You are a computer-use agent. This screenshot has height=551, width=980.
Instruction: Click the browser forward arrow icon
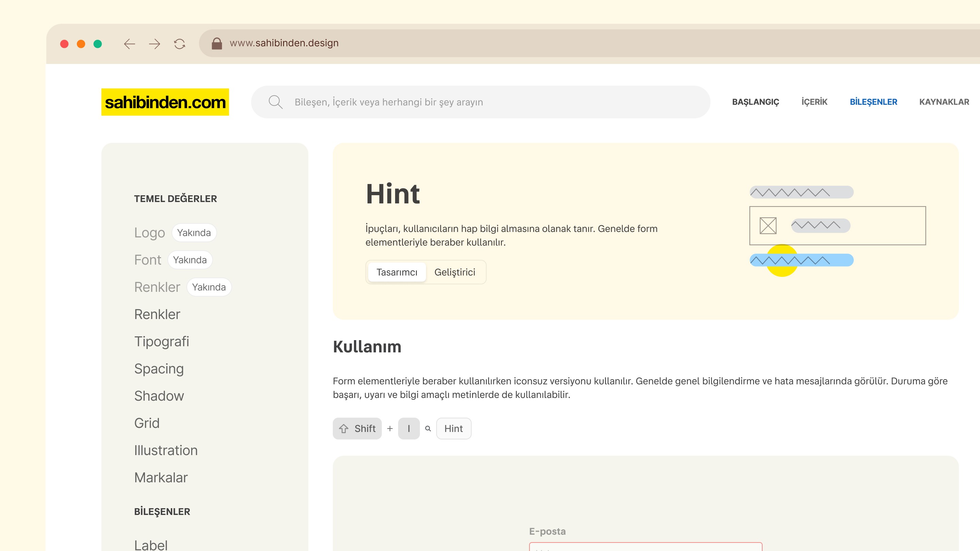coord(154,44)
